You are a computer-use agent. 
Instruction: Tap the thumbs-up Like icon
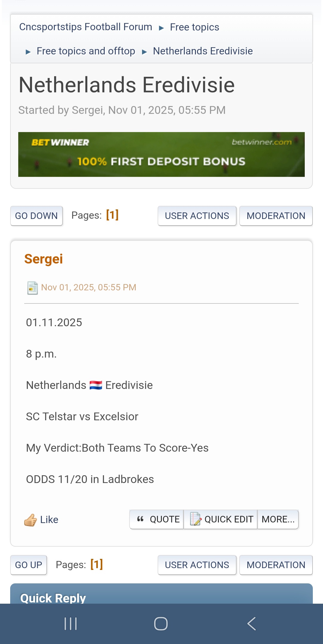[31, 520]
